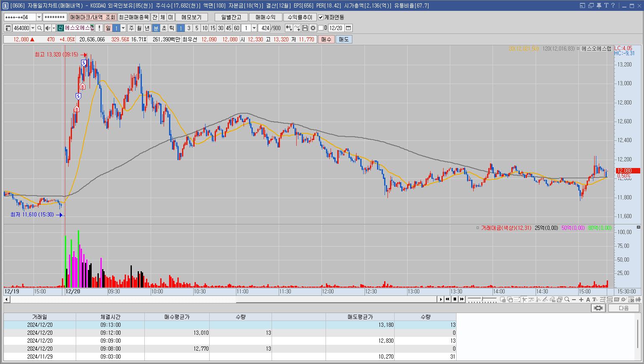The height and width of the screenshot is (364, 644).
Task: Select the 5-minute interval button
Action: click(x=197, y=28)
